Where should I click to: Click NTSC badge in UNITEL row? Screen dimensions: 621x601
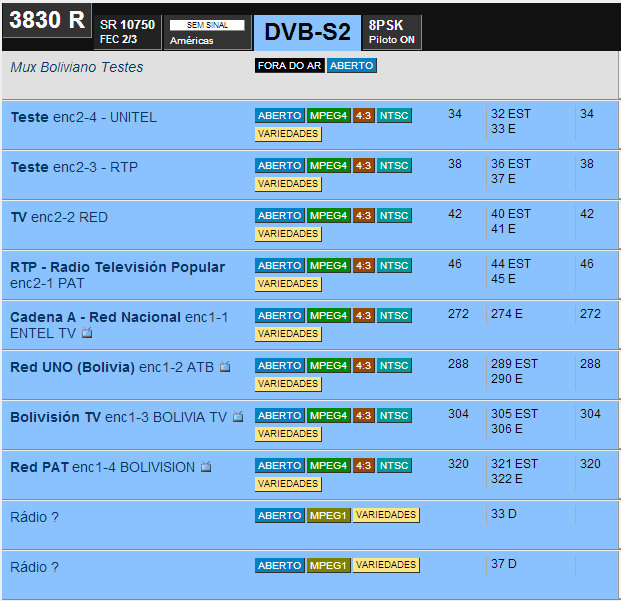tap(394, 116)
